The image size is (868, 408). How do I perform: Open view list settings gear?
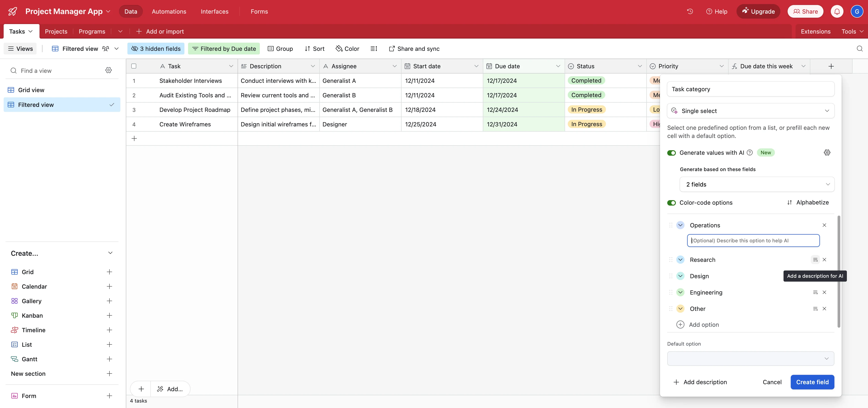[x=109, y=70]
